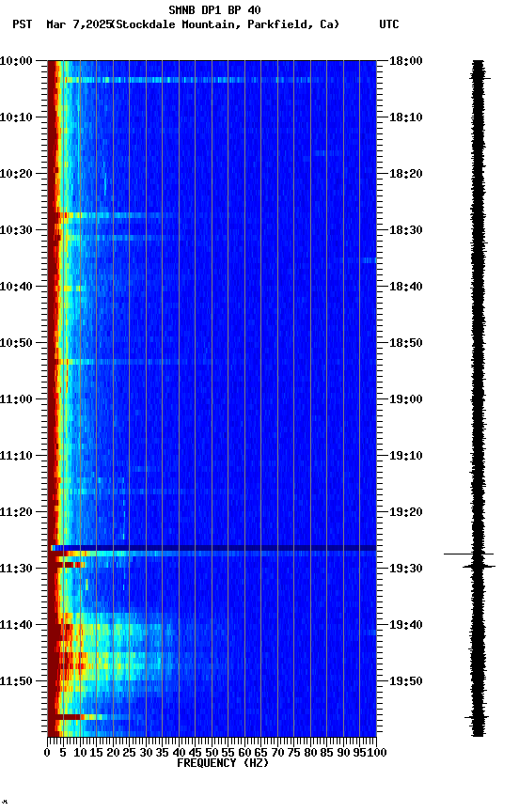Click the 18:20 UTC time label
This screenshot has height=812, width=519.
tap(406, 174)
